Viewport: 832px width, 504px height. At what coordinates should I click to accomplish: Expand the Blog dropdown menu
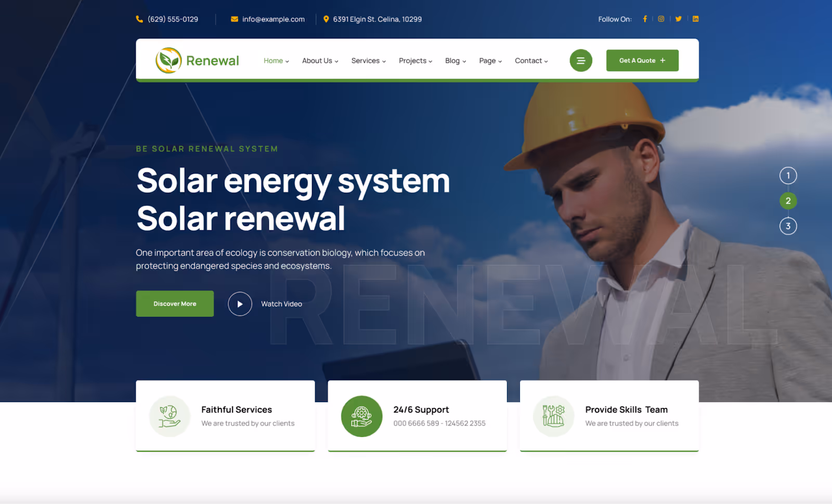456,61
